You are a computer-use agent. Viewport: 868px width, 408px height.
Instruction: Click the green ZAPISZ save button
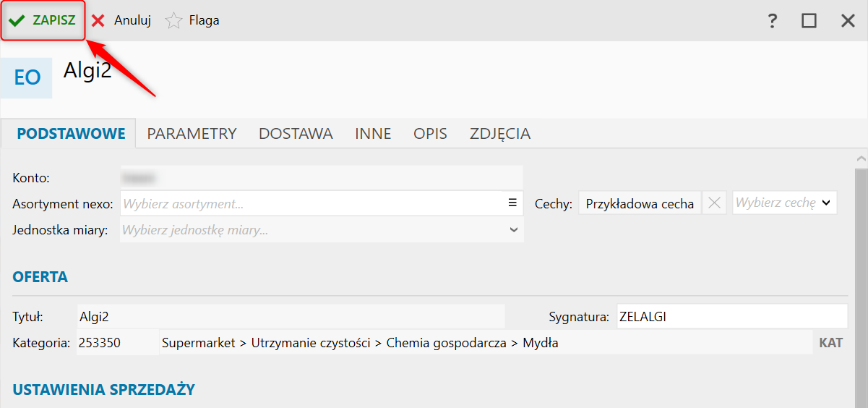coord(43,21)
